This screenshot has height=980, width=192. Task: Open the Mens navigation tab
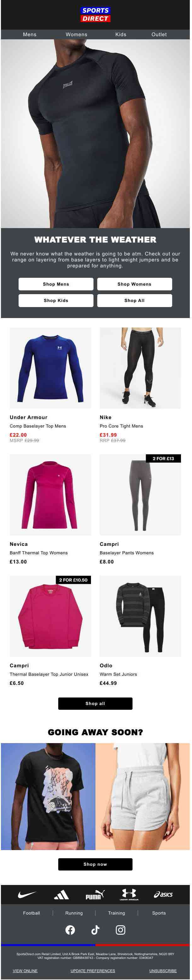pyautogui.click(x=30, y=34)
